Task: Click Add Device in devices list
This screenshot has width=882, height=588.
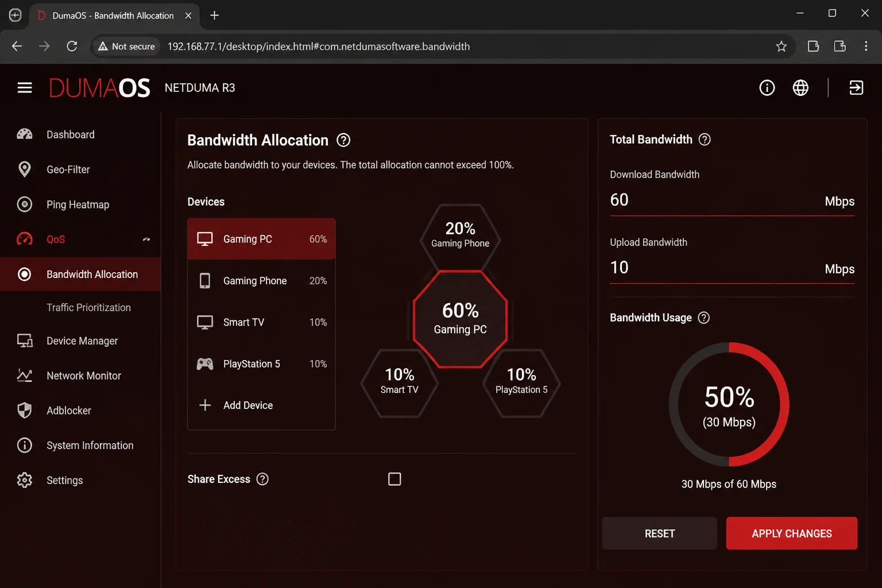Action: click(261, 405)
